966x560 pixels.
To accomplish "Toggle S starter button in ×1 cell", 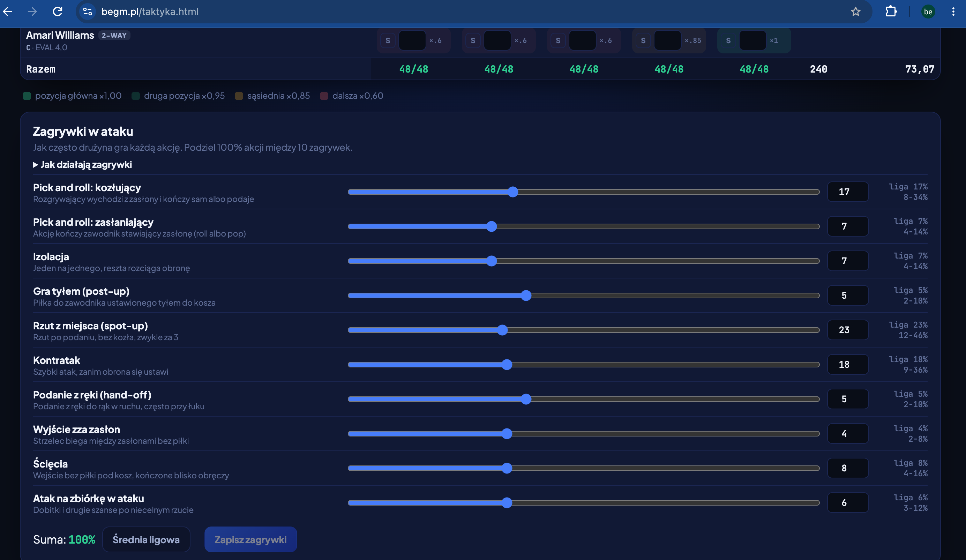I will [x=728, y=40].
